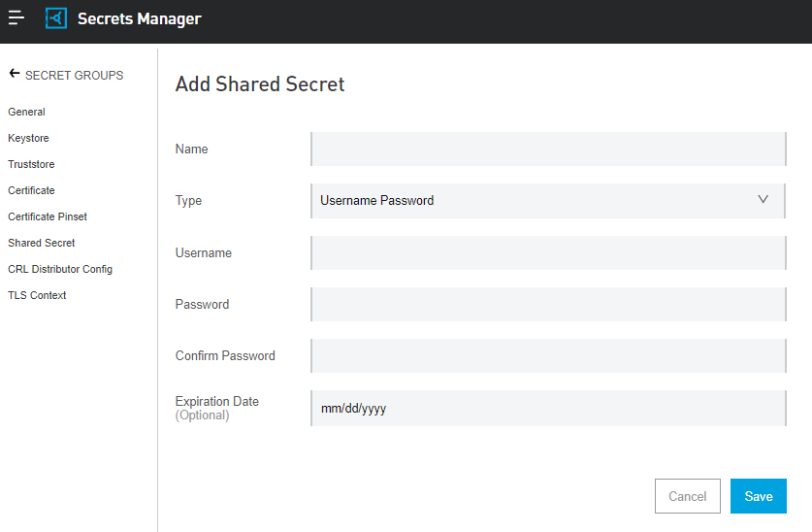
Task: Select Truststore in the sidebar
Action: pos(31,164)
